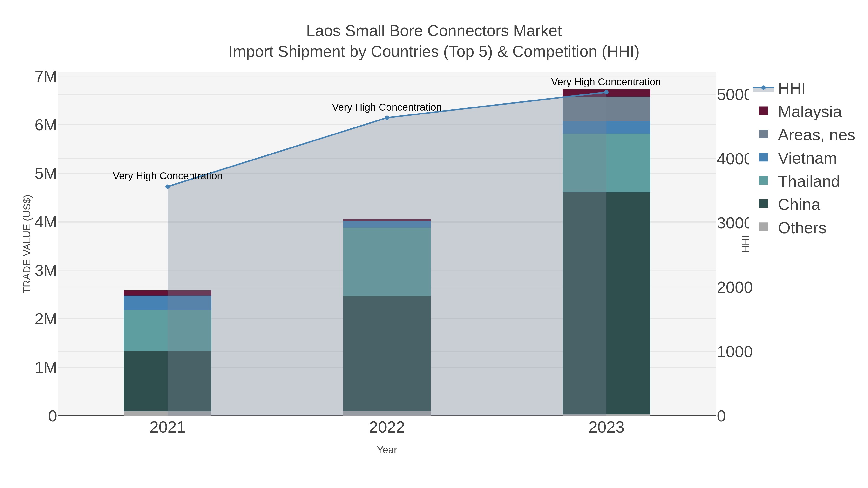
Task: Click the Laos Small Bore Connectors Market title
Action: point(434,31)
